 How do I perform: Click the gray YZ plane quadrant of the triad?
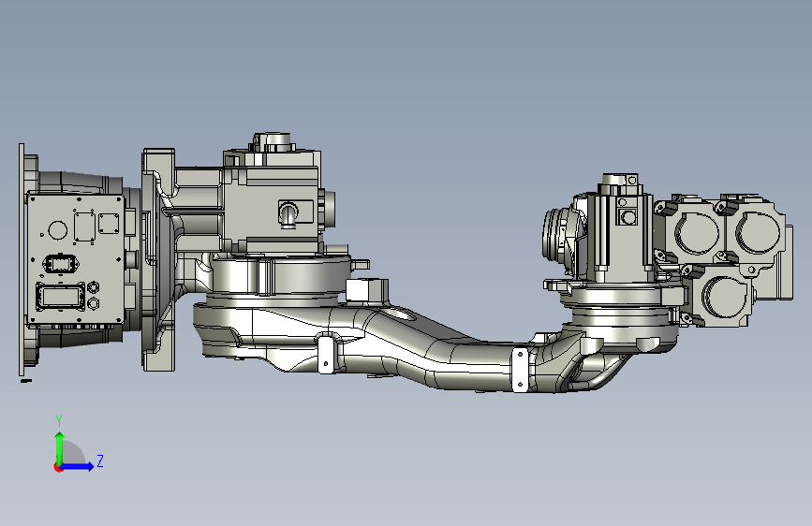click(72, 454)
